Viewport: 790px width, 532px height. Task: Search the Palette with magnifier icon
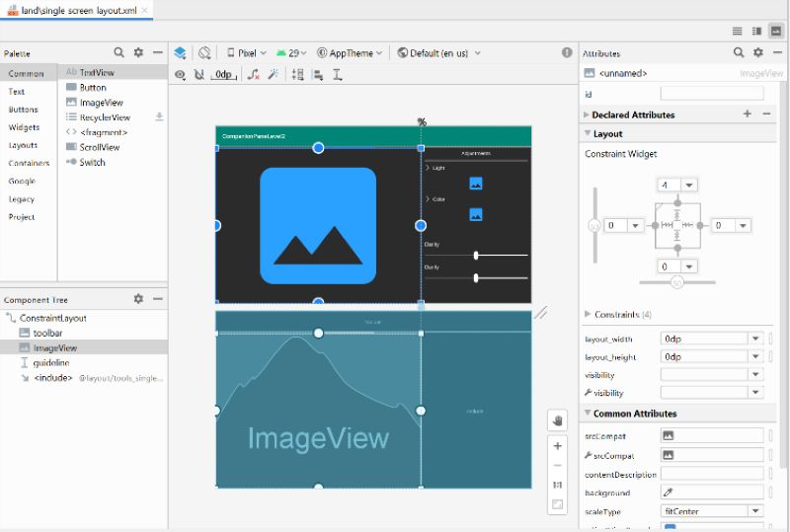point(119,53)
